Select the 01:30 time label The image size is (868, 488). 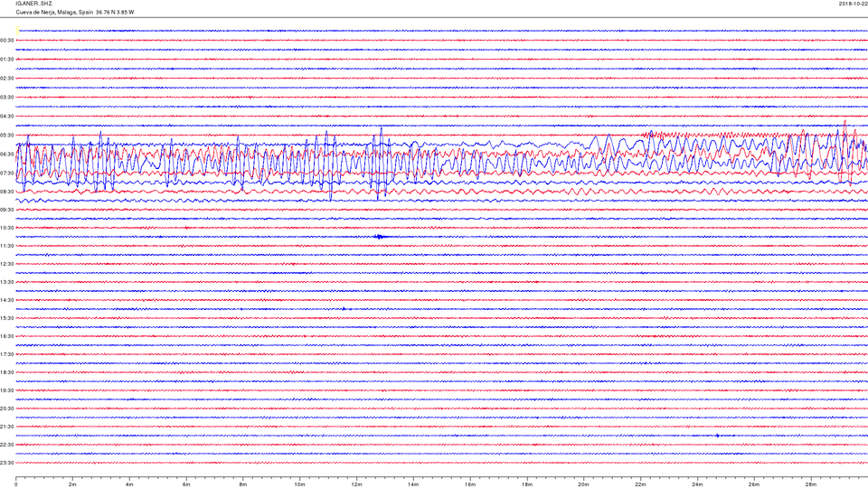coord(6,60)
